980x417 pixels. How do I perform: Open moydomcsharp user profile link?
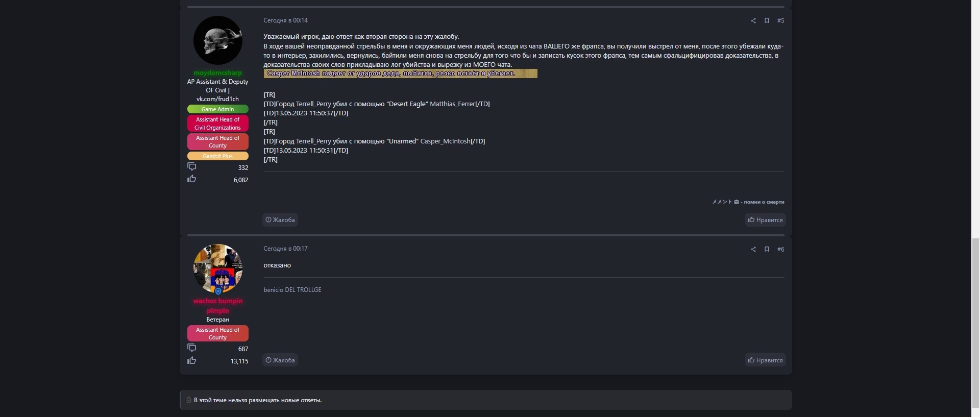217,73
